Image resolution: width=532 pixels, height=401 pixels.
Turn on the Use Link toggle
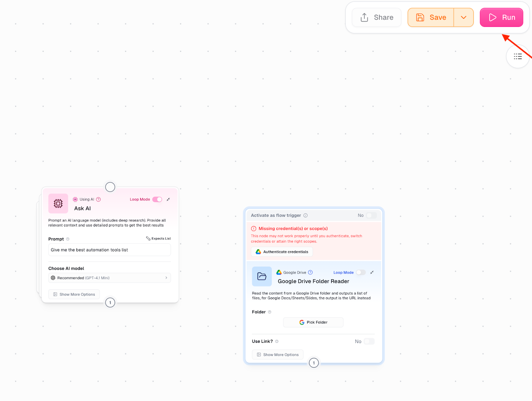pyautogui.click(x=369, y=341)
